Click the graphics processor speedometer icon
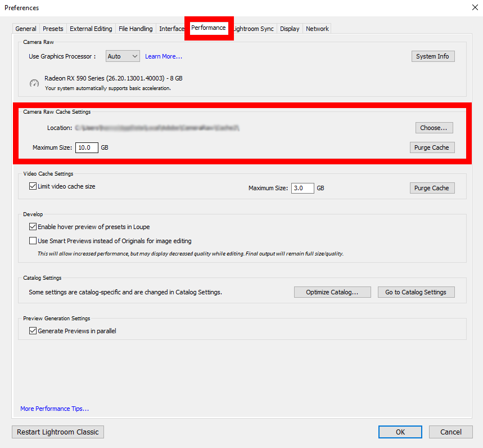Screen dimensions: 483x448 pos(34,83)
